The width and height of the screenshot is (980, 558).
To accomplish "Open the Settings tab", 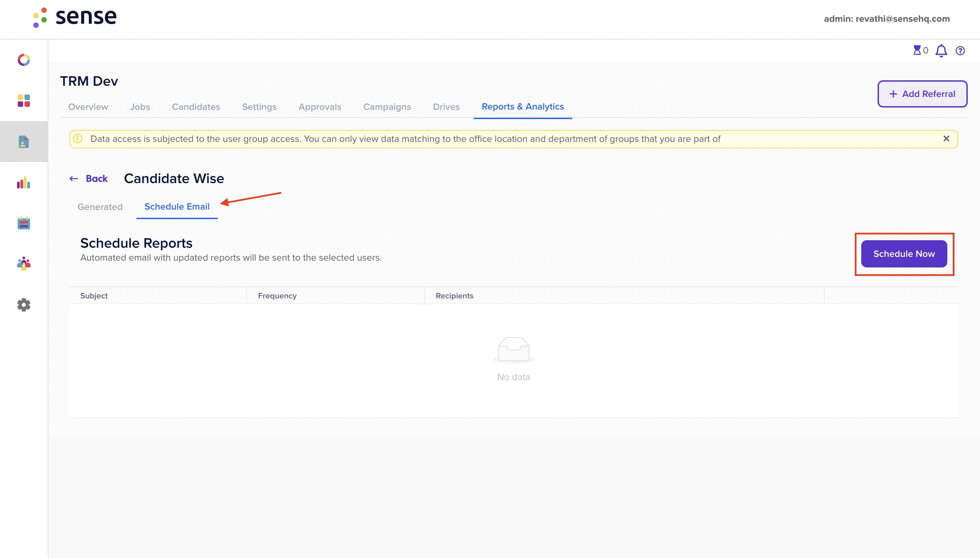I will pos(259,107).
